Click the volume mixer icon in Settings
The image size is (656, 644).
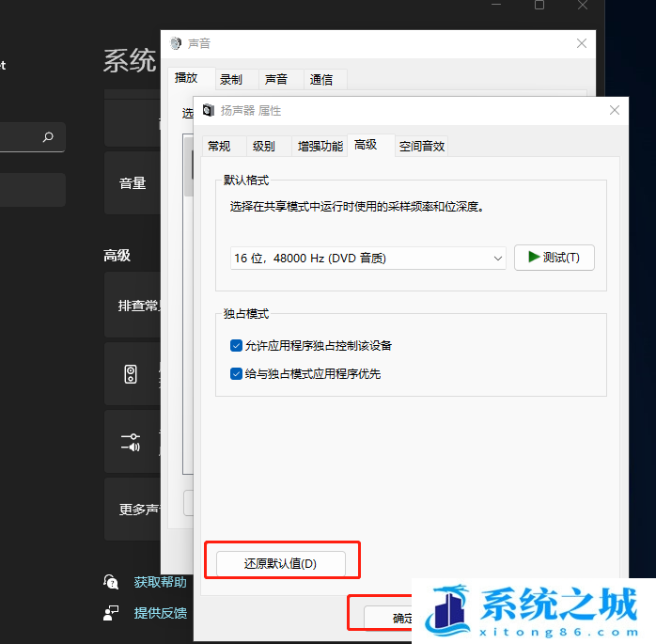[131, 442]
